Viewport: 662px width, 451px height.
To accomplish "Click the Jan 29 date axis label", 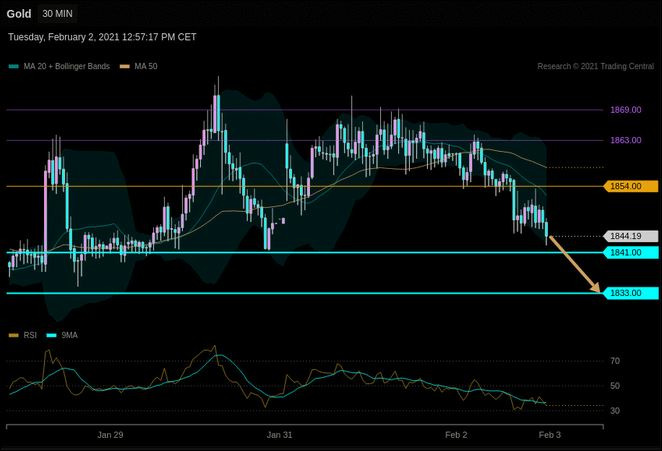I will coord(110,435).
